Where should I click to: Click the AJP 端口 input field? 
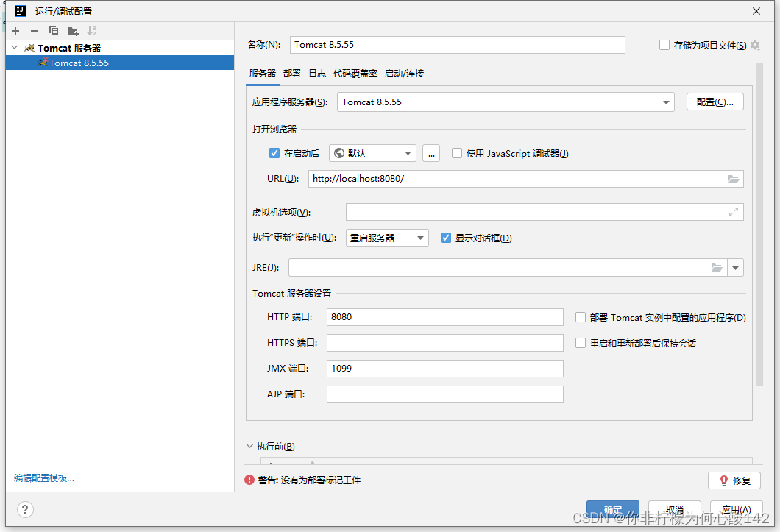(444, 394)
